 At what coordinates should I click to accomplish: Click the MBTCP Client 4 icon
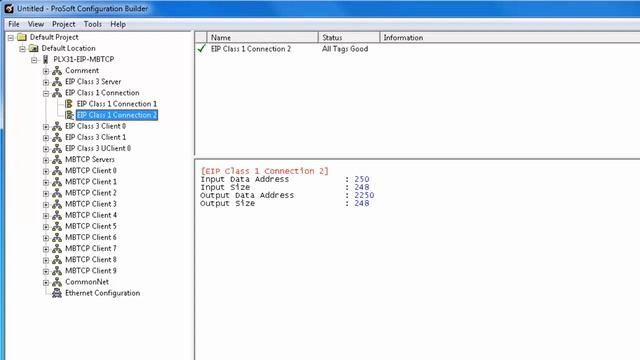tap(57, 215)
